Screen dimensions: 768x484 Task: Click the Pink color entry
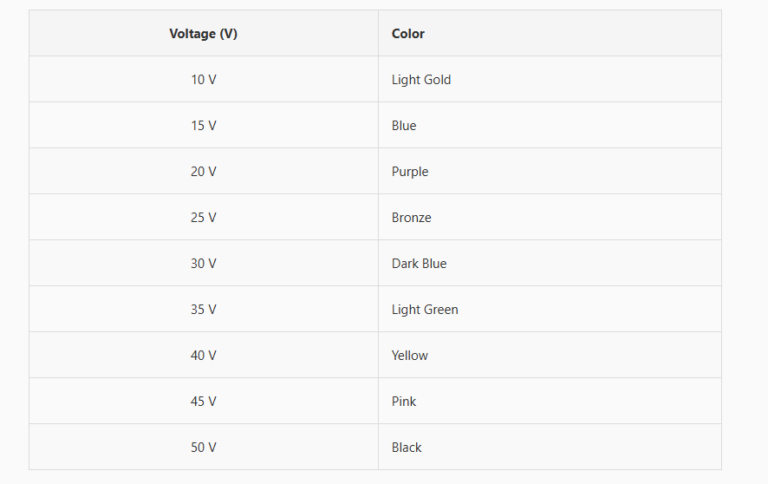click(x=404, y=402)
